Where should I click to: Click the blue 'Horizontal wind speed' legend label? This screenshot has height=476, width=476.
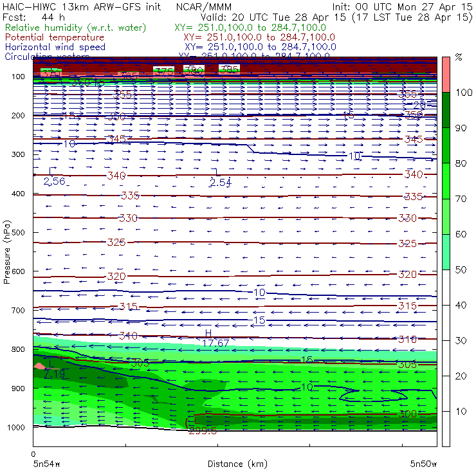tap(55, 47)
